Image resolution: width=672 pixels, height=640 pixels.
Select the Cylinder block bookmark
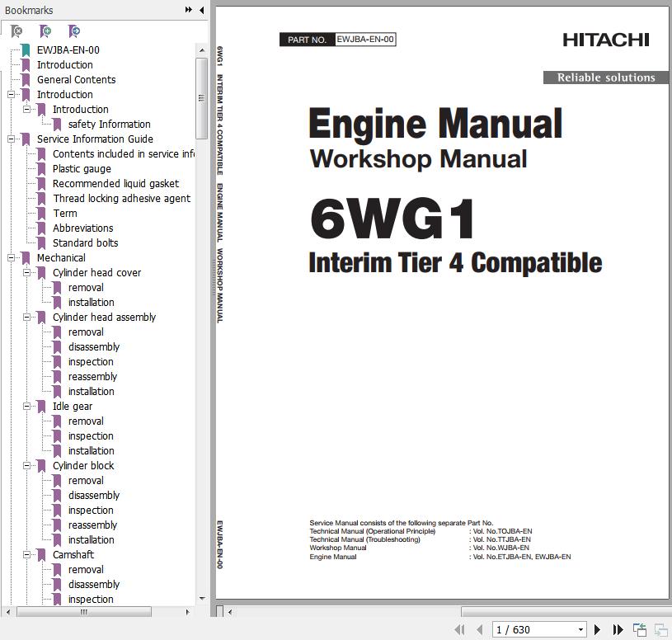(x=83, y=465)
